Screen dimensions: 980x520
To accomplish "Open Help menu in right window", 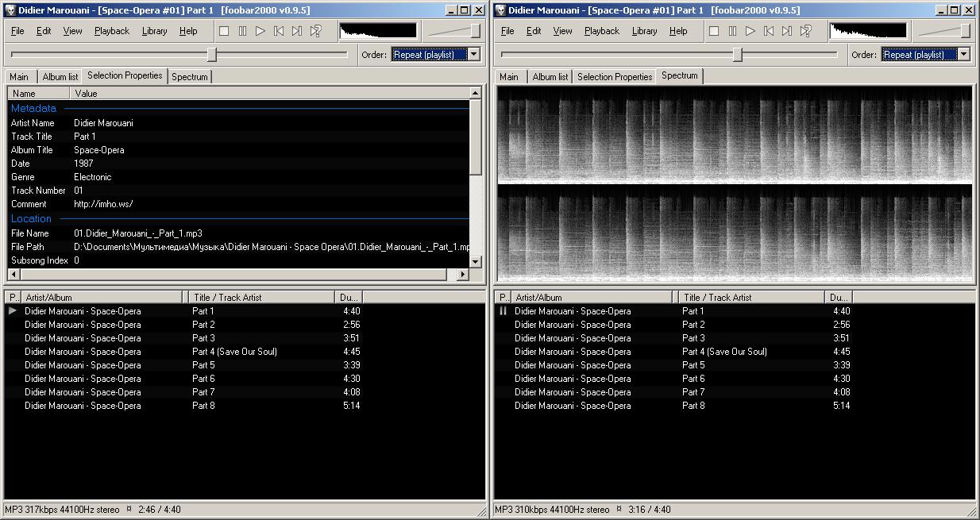I will coord(678,31).
